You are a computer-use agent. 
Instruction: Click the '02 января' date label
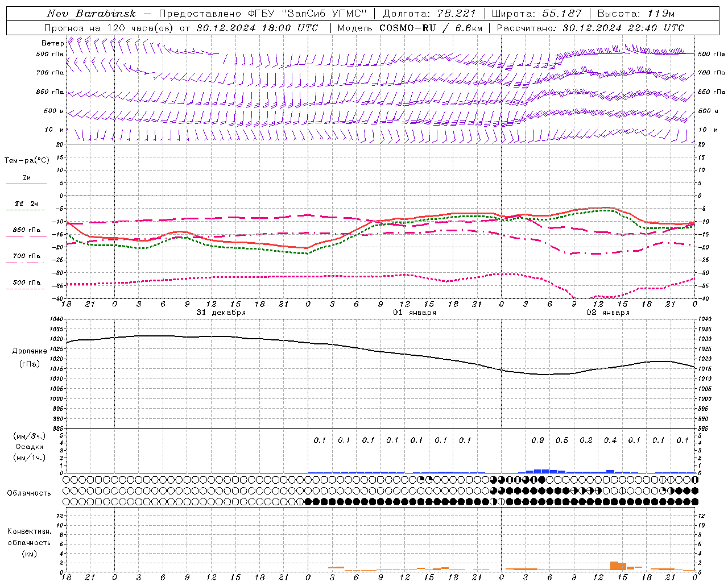608,313
